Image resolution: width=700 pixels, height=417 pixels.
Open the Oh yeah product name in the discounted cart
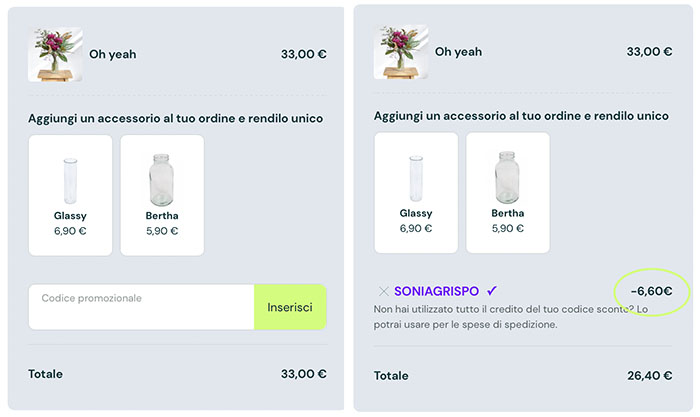458,51
